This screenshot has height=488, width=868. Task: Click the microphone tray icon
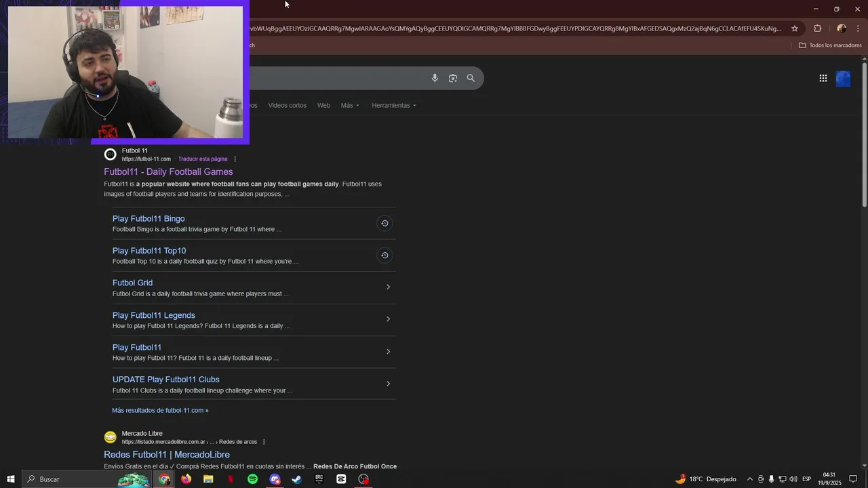(771, 479)
